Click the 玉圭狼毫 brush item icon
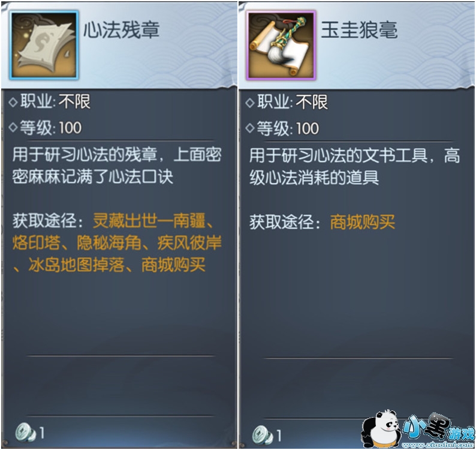Viewport: 476px width, 450px height. point(281,45)
